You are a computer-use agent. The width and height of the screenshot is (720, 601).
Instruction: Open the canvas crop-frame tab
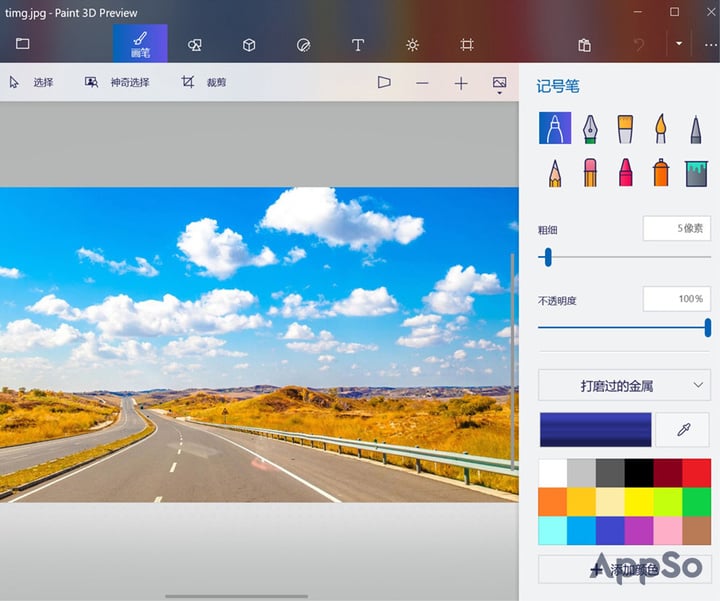(x=467, y=45)
